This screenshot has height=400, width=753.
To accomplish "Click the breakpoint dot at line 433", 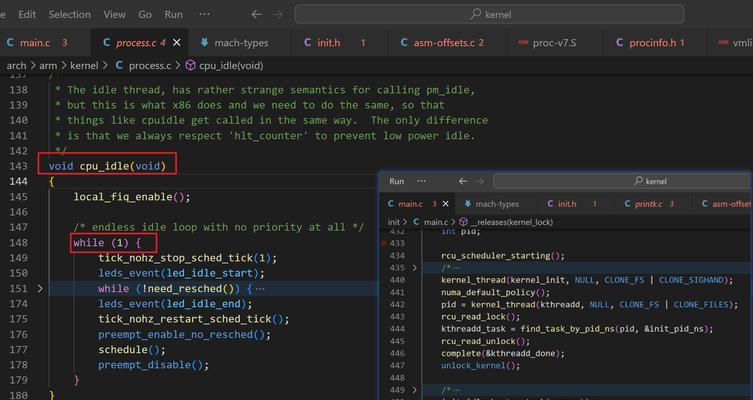I will 384,243.
